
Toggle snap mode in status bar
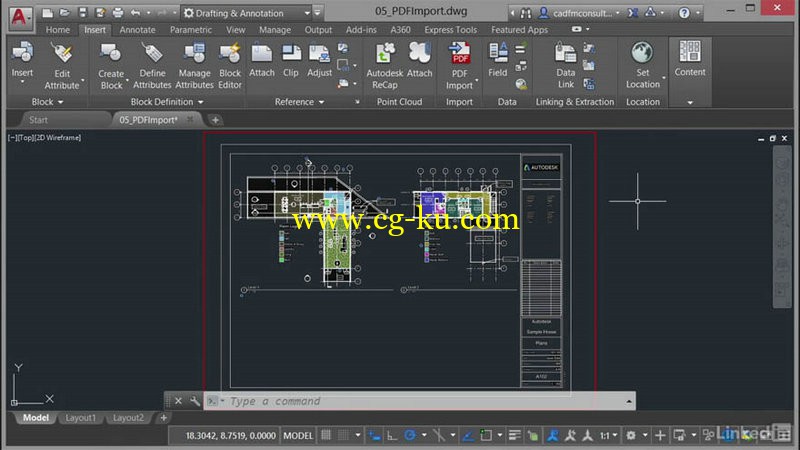point(344,435)
